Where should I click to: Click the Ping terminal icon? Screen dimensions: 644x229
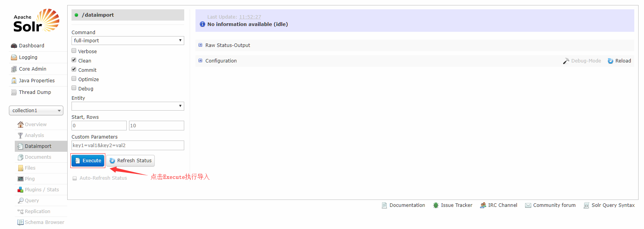[21, 179]
